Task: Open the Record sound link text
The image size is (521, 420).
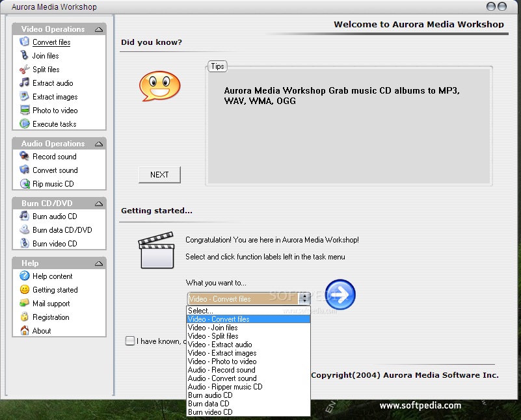Action: click(x=55, y=157)
